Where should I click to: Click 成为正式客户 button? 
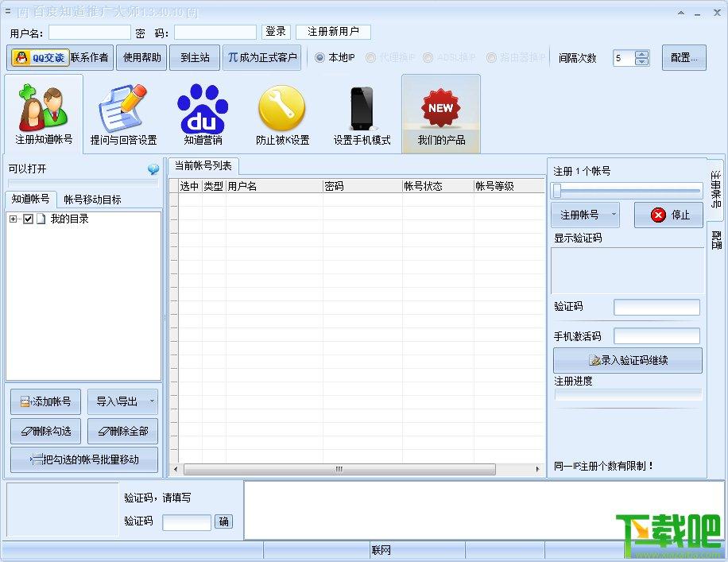[x=261, y=57]
